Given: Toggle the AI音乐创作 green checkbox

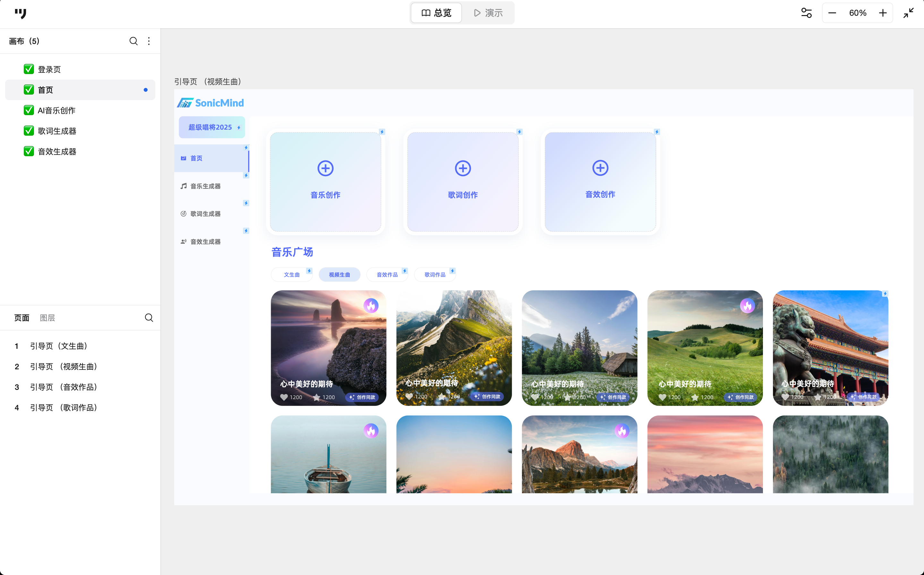Looking at the screenshot, I should (29, 110).
